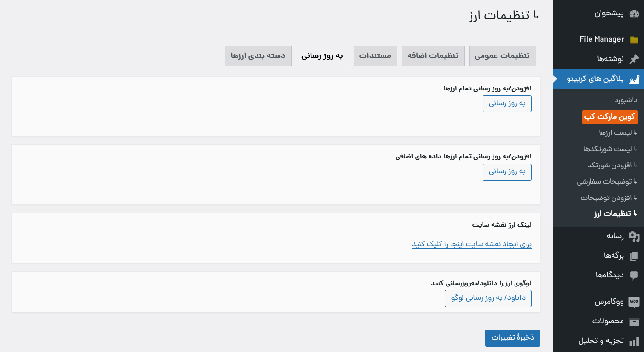Open داشبورد submenu item
The height and width of the screenshot is (352, 644).
pyautogui.click(x=626, y=100)
